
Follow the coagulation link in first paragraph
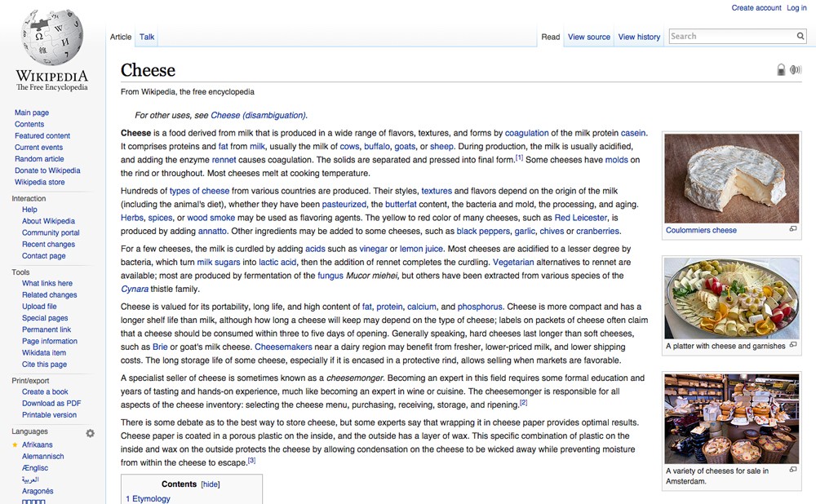click(526, 133)
